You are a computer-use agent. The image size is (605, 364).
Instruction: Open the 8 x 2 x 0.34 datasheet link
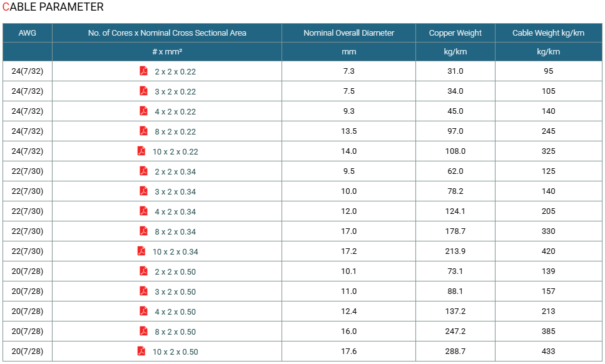click(175, 232)
